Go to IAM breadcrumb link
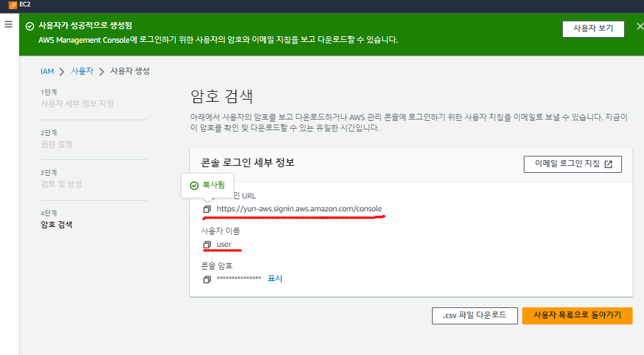The height and width of the screenshot is (355, 644). (47, 71)
